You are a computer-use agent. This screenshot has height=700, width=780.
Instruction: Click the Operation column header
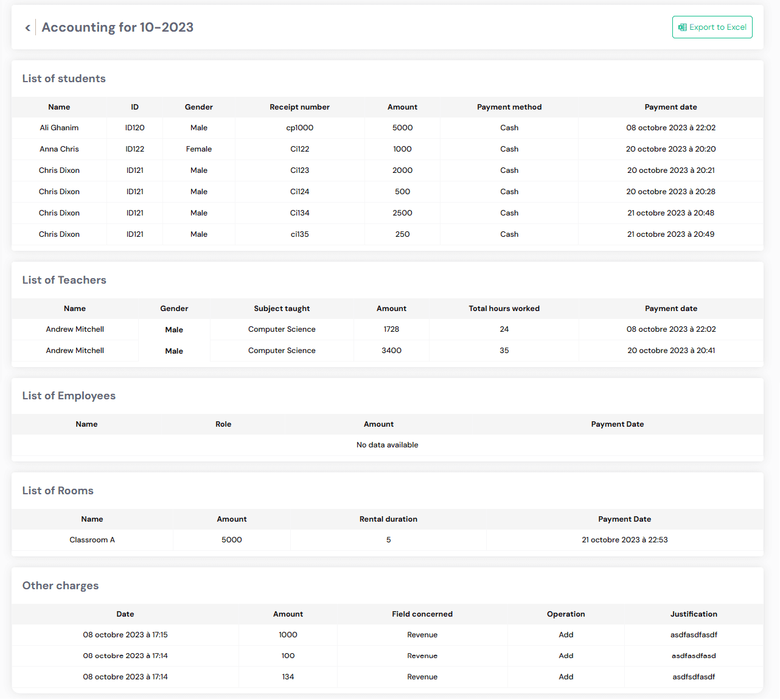tap(566, 614)
